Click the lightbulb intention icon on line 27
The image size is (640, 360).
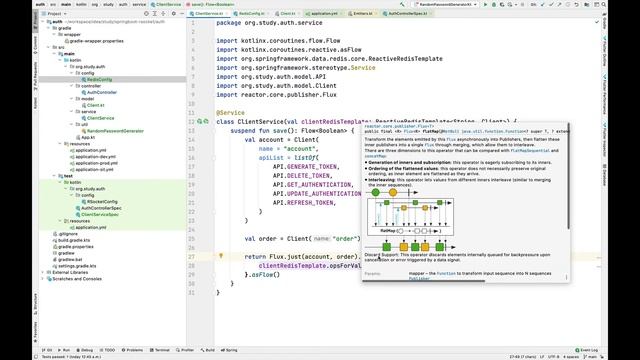pos(221,256)
